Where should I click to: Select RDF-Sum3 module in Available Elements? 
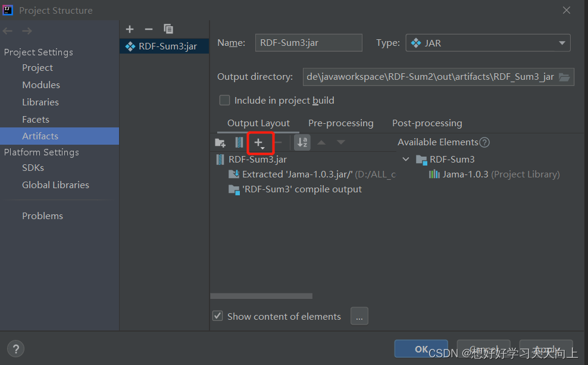point(446,160)
